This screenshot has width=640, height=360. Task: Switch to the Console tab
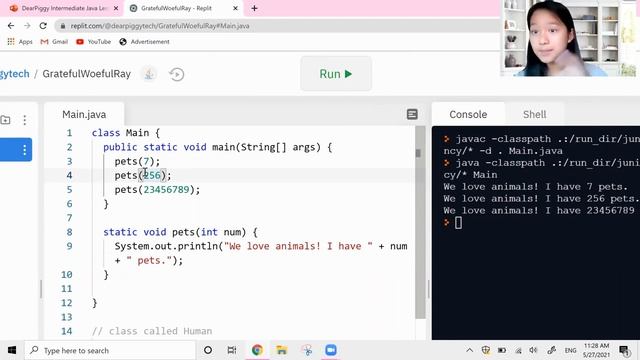[468, 114]
